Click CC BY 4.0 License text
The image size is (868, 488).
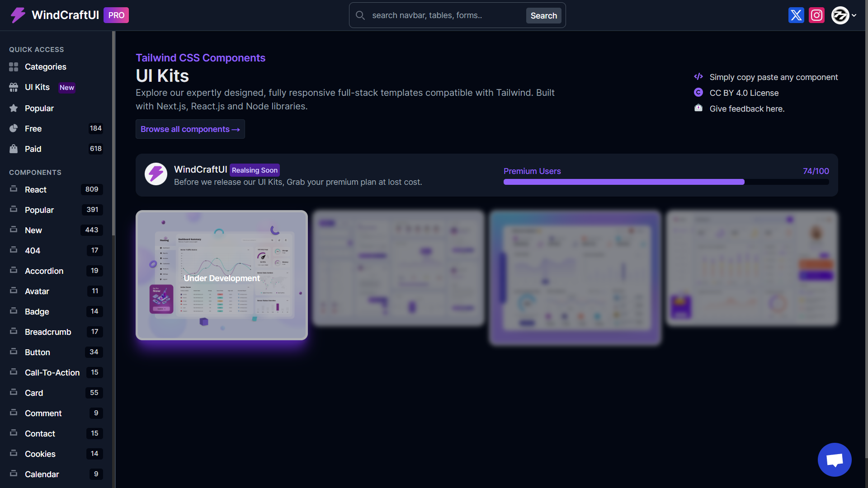click(x=744, y=93)
